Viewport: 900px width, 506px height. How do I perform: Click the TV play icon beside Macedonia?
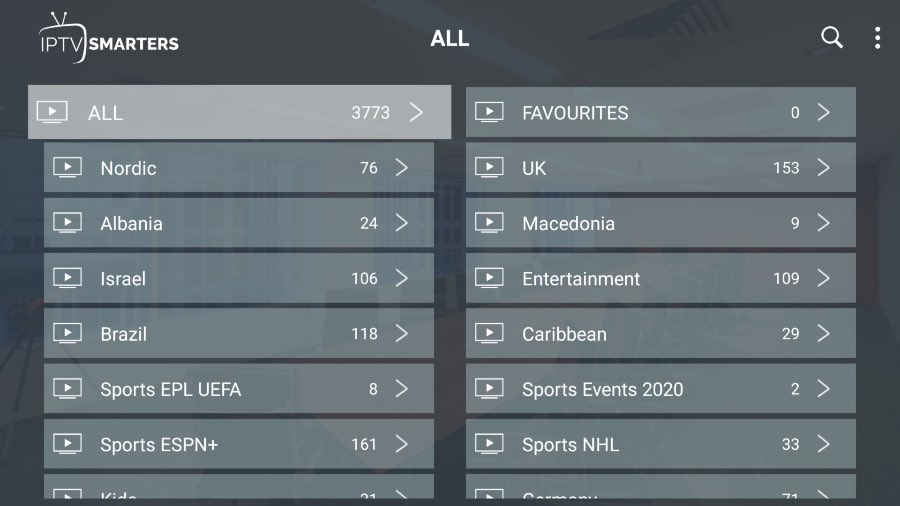click(489, 223)
